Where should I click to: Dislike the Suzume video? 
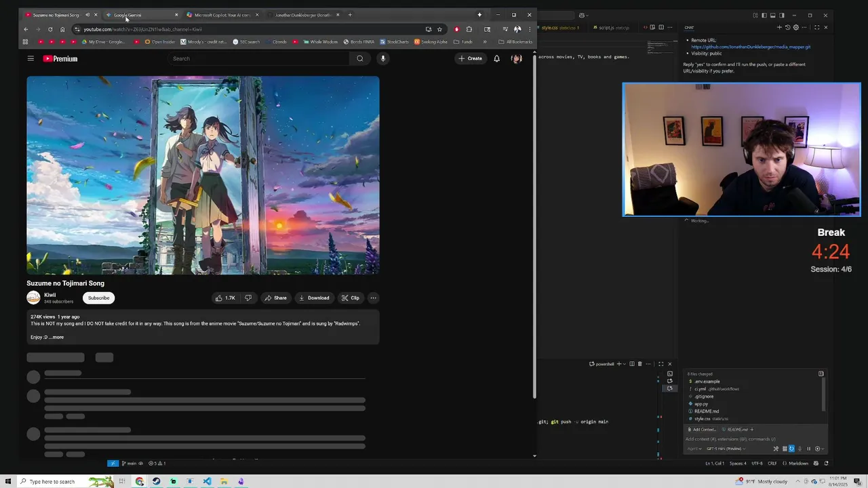tap(248, 298)
